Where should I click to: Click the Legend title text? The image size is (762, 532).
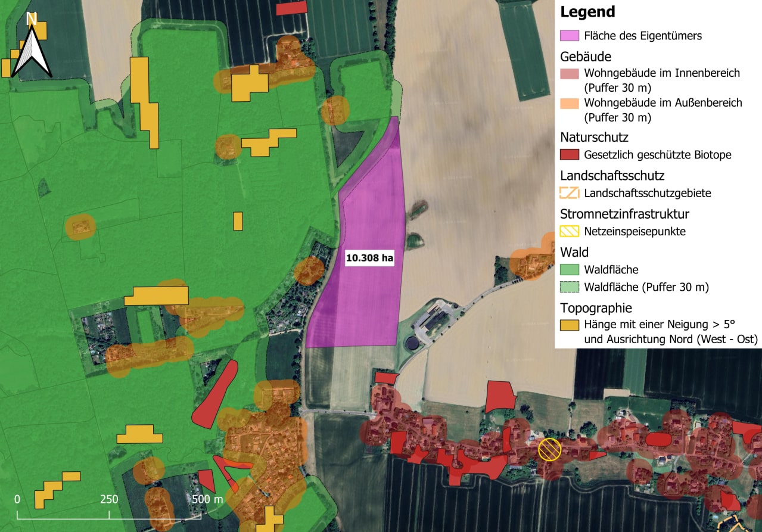[587, 12]
